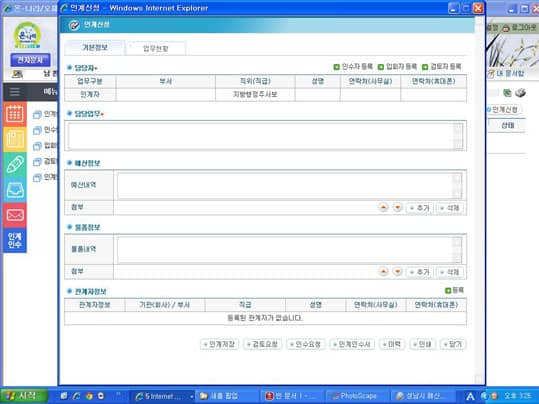
Task: Switch to the 업무현황 tab
Action: (156, 48)
